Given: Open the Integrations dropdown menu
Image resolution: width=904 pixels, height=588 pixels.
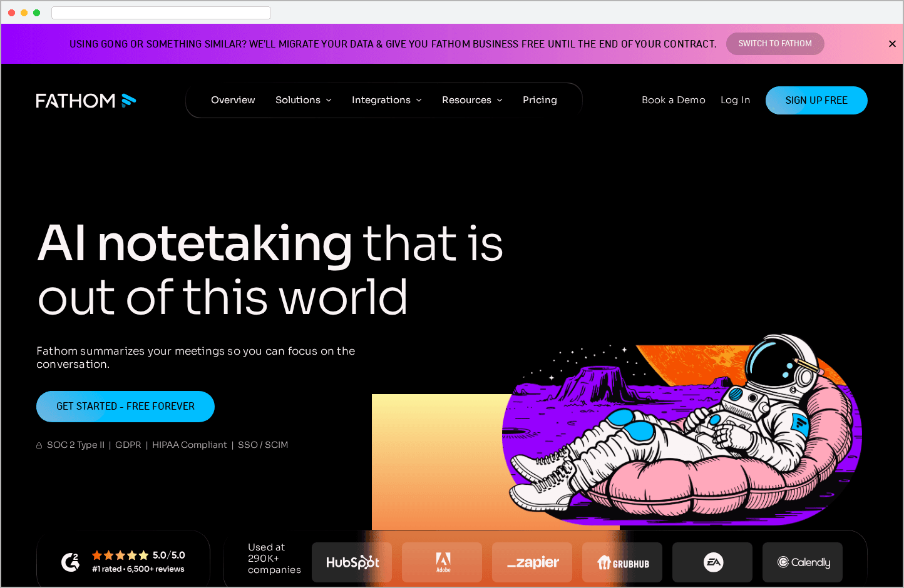Looking at the screenshot, I should 386,100.
